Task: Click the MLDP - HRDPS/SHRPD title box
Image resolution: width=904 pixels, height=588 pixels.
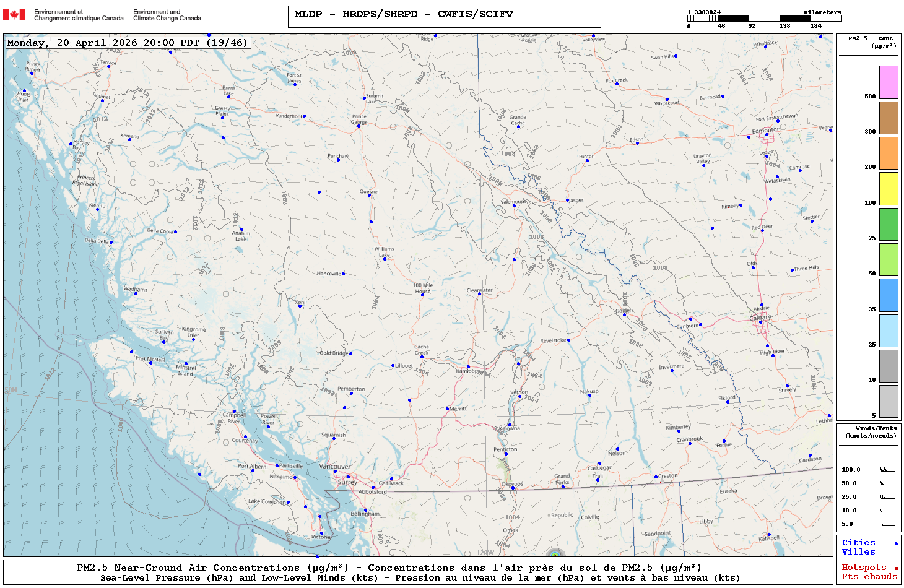Action: point(444,16)
